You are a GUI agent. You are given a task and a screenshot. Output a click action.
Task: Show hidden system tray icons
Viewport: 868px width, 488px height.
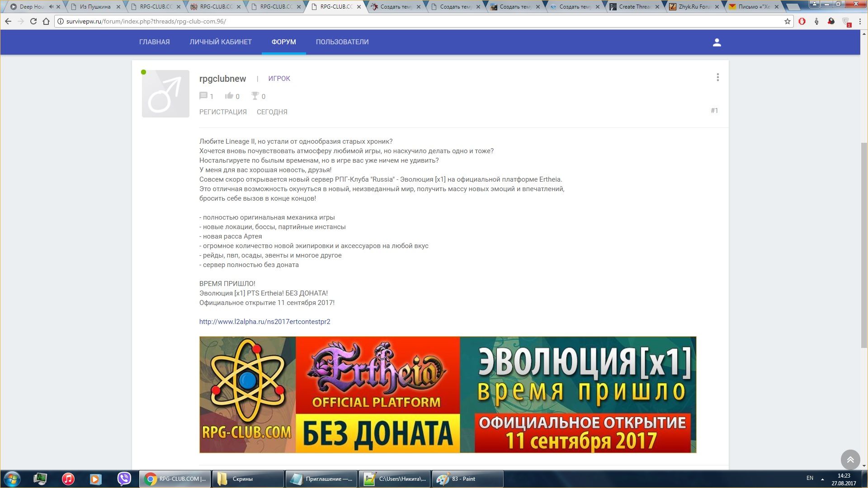point(822,479)
